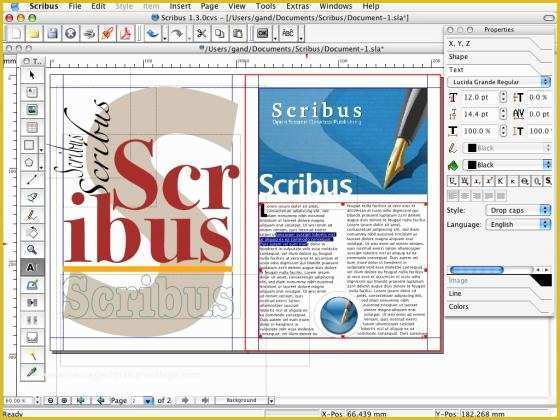Select the Rotate Item tool
Viewport: 560px width, 420px height.
pyautogui.click(x=32, y=232)
